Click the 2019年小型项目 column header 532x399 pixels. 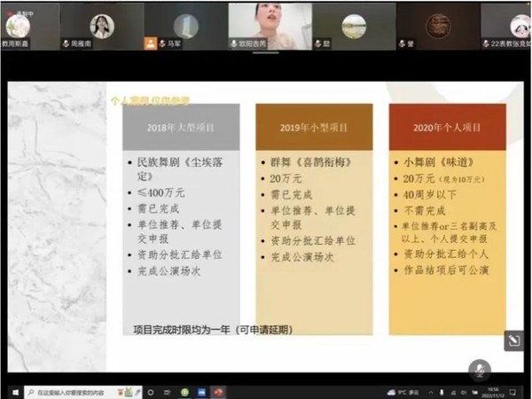pos(314,128)
